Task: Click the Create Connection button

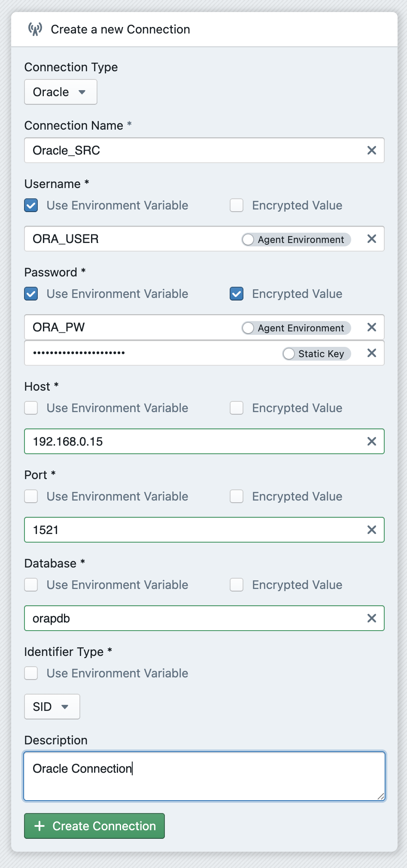Action: pyautogui.click(x=94, y=826)
